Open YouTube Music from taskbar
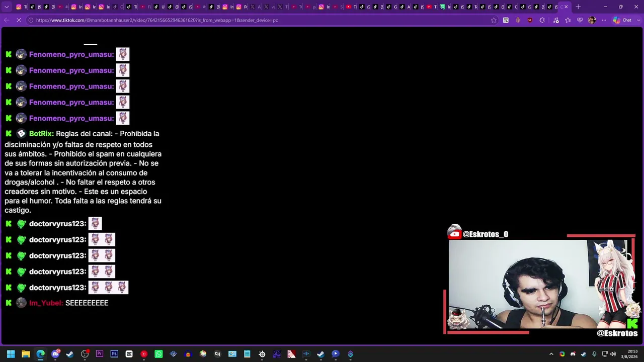Viewport: 644px width, 362px height. (x=144, y=354)
